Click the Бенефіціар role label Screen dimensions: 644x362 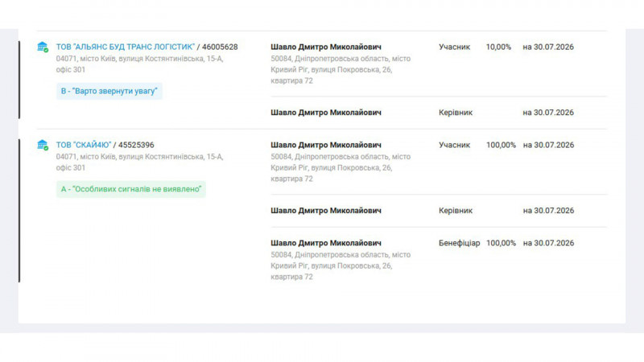[459, 243]
